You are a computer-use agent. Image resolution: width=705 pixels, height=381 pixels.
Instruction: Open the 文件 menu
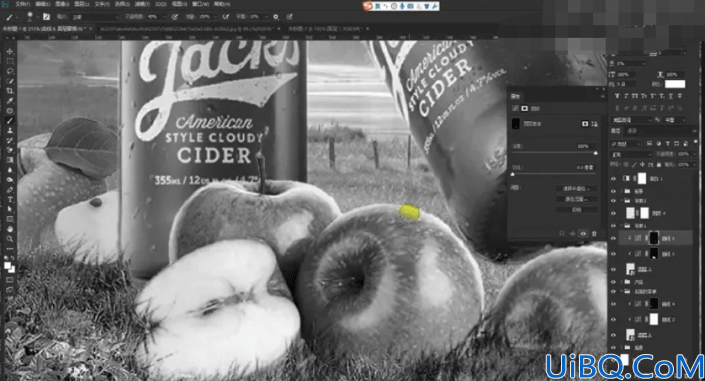pyautogui.click(x=22, y=4)
